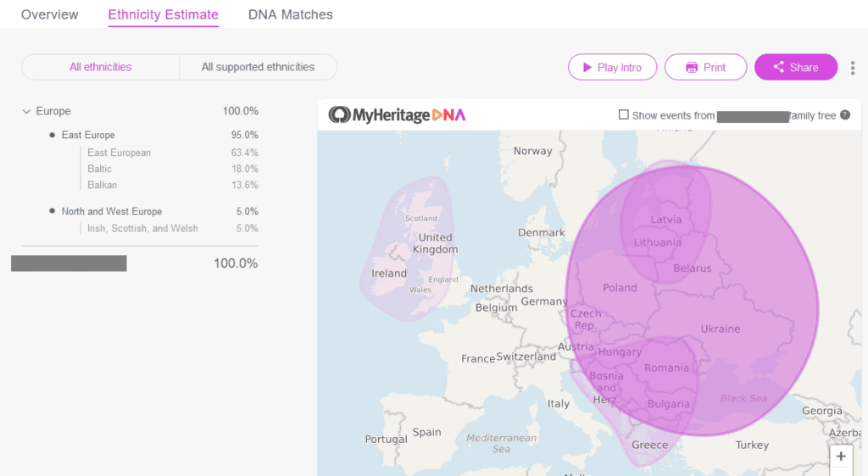Click the Scotland label on the map

(x=421, y=219)
